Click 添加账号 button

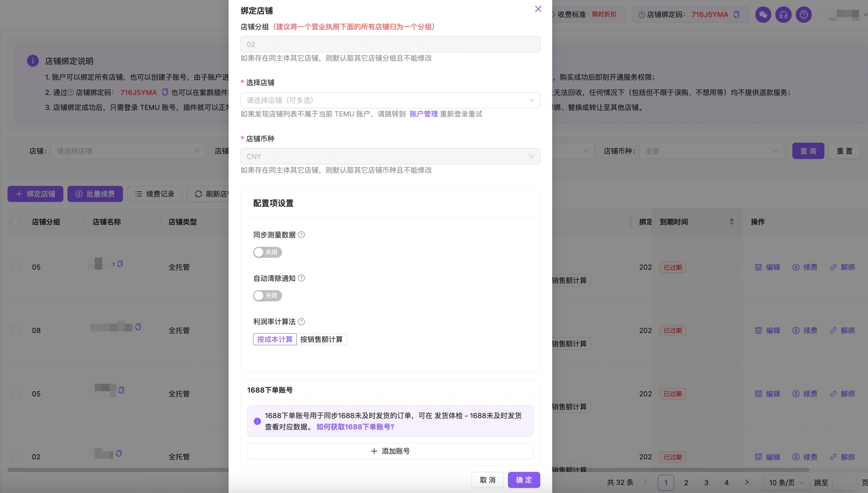tap(390, 451)
